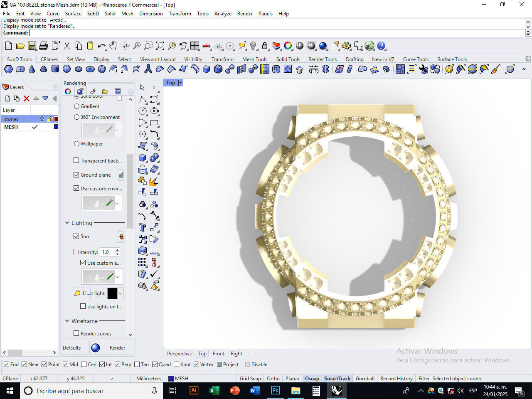
Task: Click the Box solid tool in sidebar
Action: (x=143, y=158)
